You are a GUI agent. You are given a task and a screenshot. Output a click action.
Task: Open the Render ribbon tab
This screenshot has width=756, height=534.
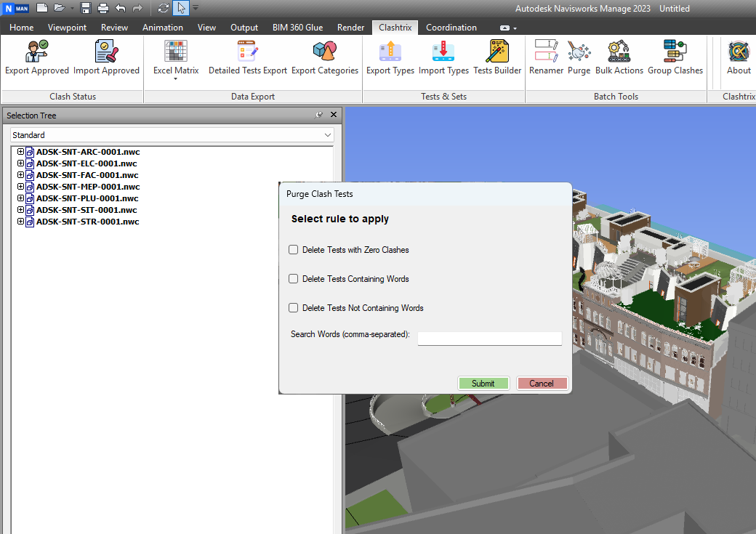tap(350, 28)
